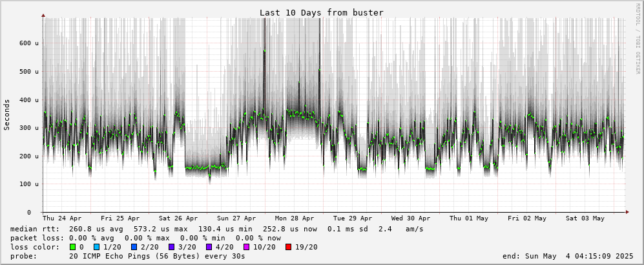Click the 'Fri 25 Apr' date label

coord(120,218)
